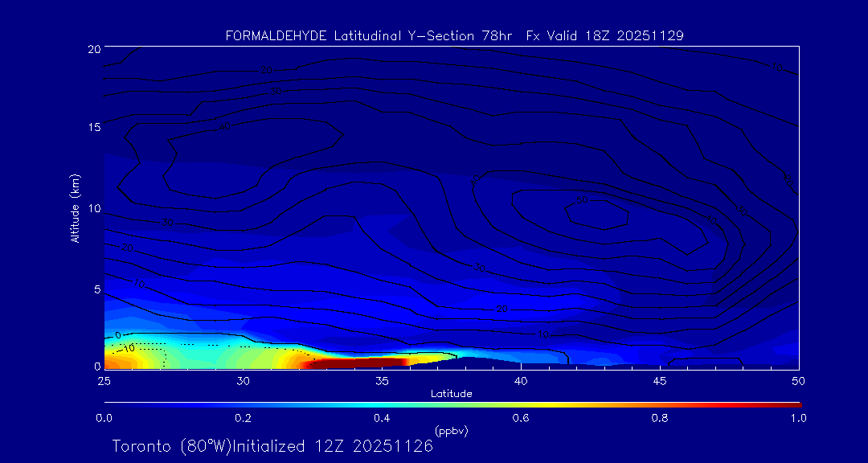The height and width of the screenshot is (463, 868).
Task: Click altitude tick label 20
Action: point(92,48)
